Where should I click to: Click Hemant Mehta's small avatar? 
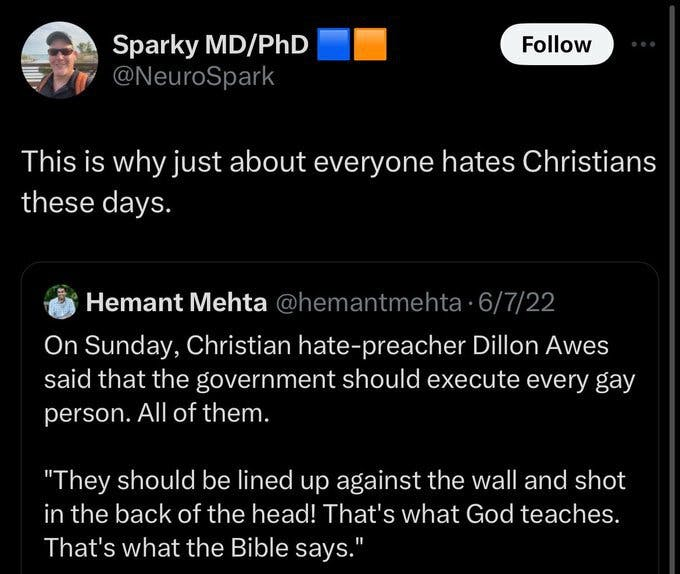[x=62, y=302]
